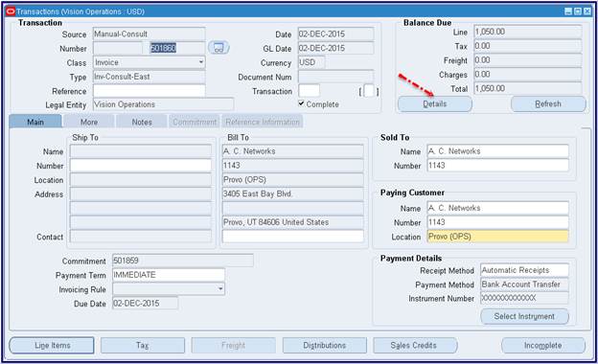The height and width of the screenshot is (364, 598).
Task: Click the Balance Due Freight field
Action: [528, 59]
